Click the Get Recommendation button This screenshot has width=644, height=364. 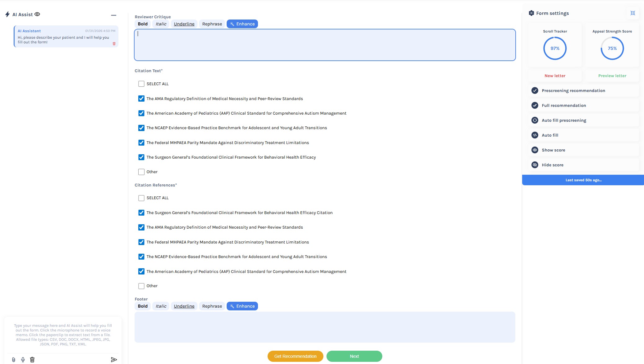295,356
